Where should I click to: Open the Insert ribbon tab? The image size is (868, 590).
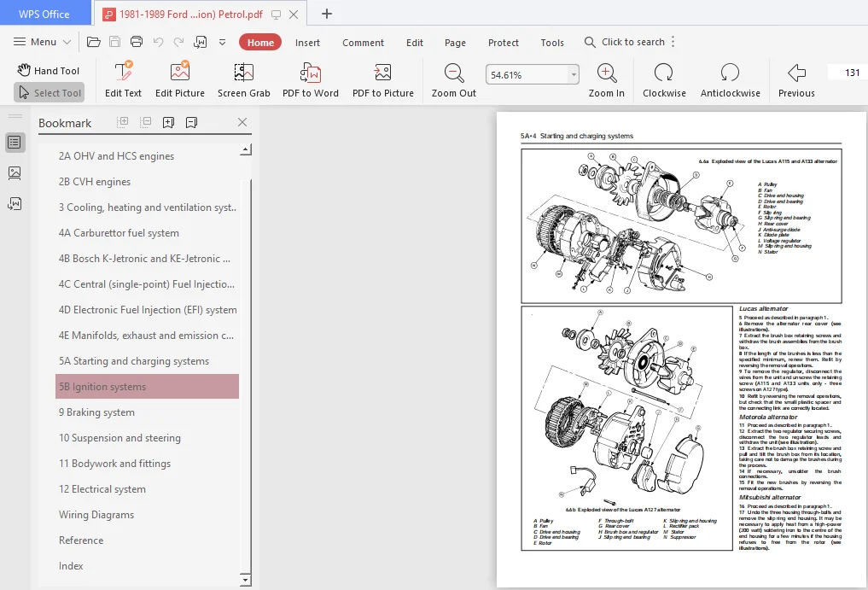click(x=307, y=43)
